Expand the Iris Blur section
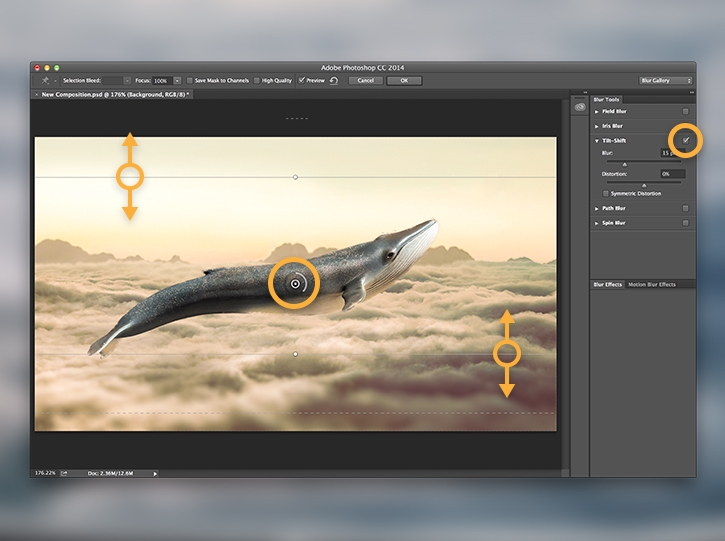 tap(596, 126)
